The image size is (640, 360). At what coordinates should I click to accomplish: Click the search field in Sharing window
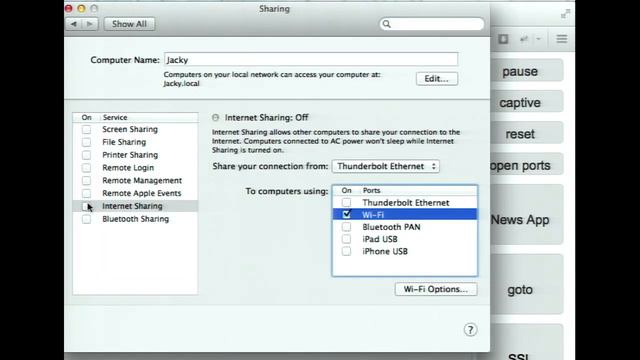tap(432, 24)
